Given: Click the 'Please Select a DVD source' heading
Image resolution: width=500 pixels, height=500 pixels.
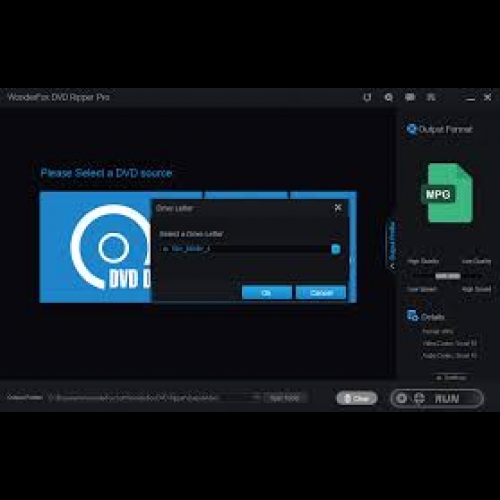Looking at the screenshot, I should [106, 173].
